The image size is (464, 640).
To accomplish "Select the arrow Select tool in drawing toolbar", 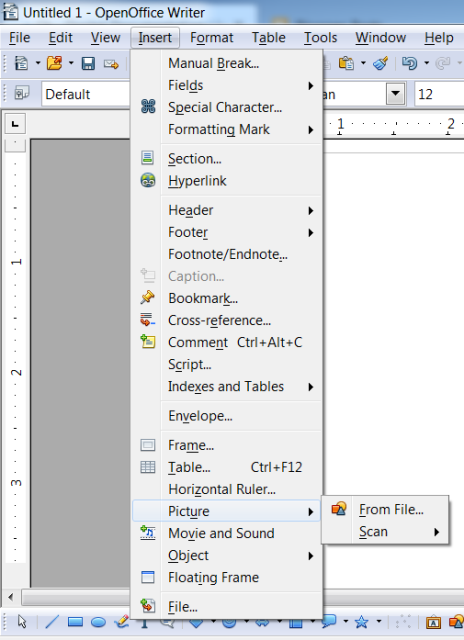I will pos(22,622).
